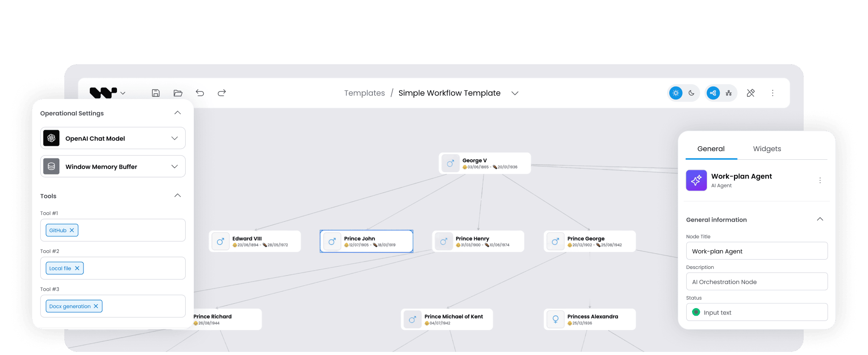Edit the Node Title field
Viewport: 868px width, 355px height.
pos(757,251)
